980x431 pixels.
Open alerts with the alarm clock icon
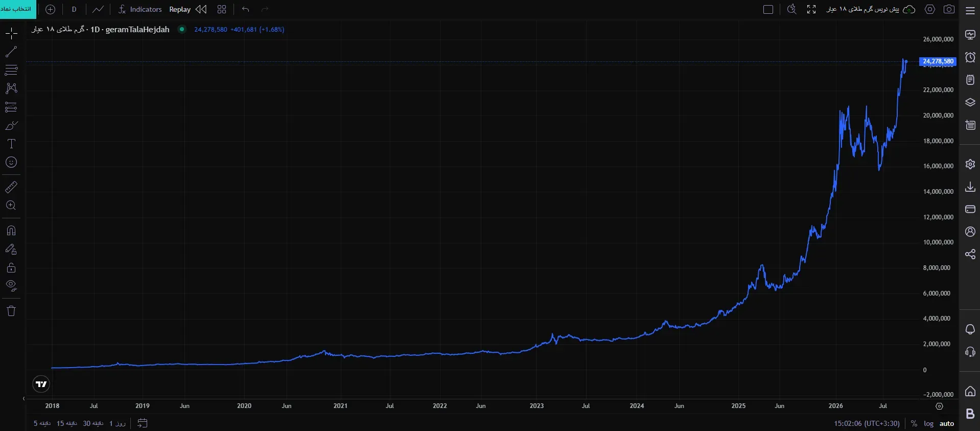click(970, 57)
